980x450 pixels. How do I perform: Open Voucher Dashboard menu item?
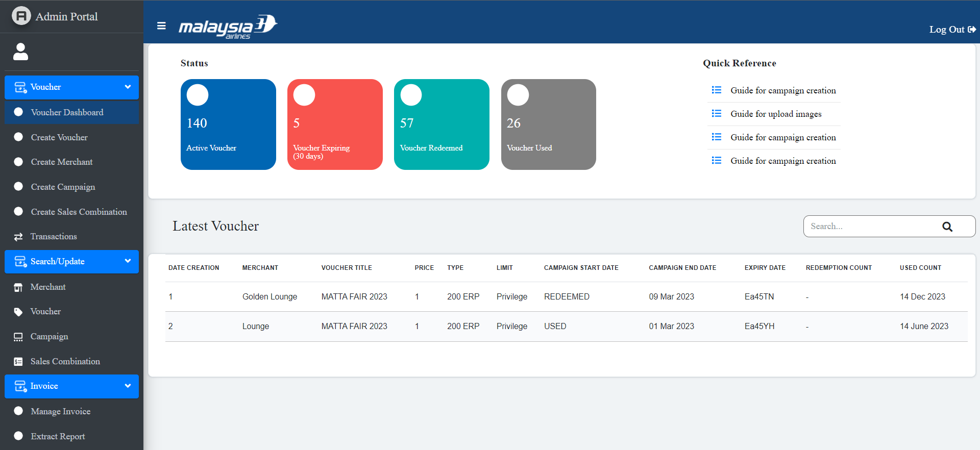[71, 112]
